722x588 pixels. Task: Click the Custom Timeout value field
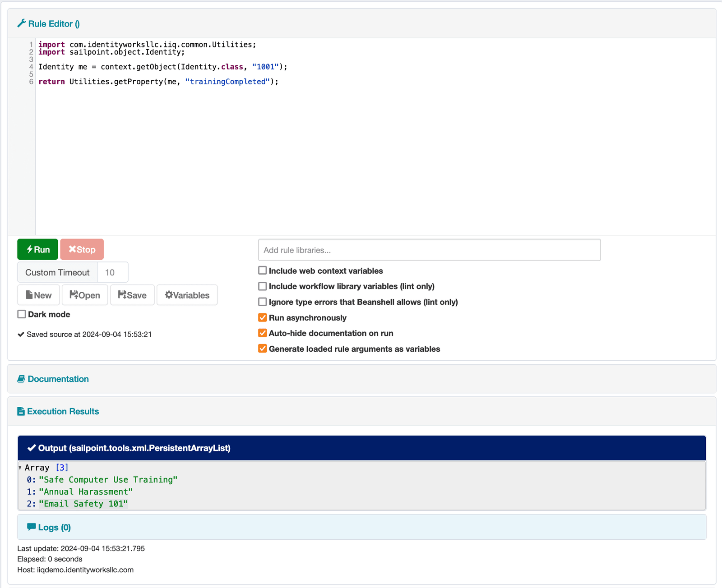pyautogui.click(x=112, y=272)
